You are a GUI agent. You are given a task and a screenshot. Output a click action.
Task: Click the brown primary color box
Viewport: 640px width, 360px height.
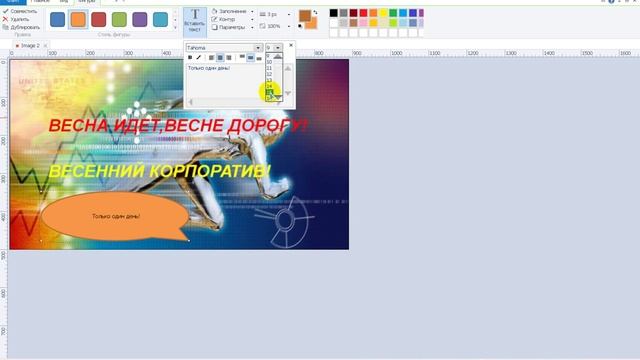[304, 16]
